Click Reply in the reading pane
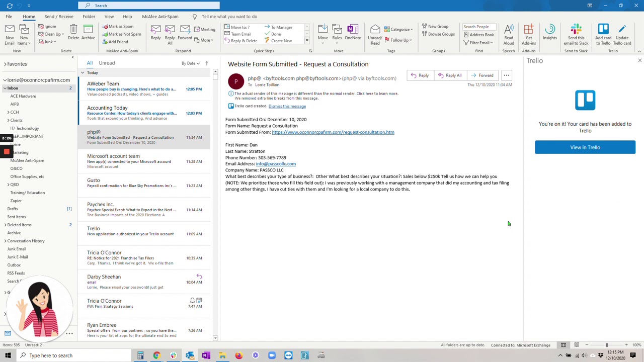This screenshot has height=362, width=644. pyautogui.click(x=420, y=75)
